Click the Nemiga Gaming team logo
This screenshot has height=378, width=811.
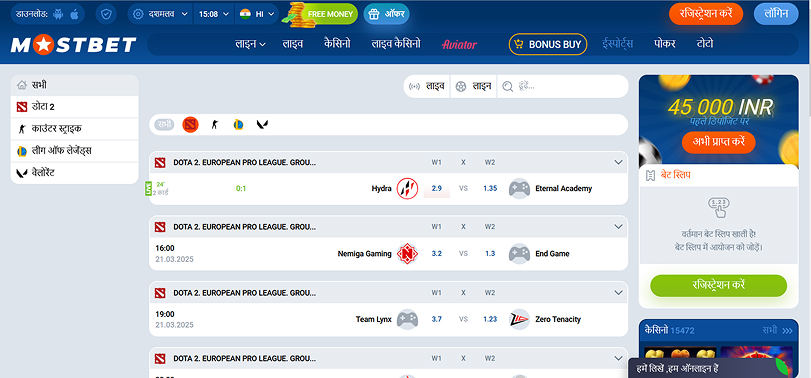click(407, 254)
